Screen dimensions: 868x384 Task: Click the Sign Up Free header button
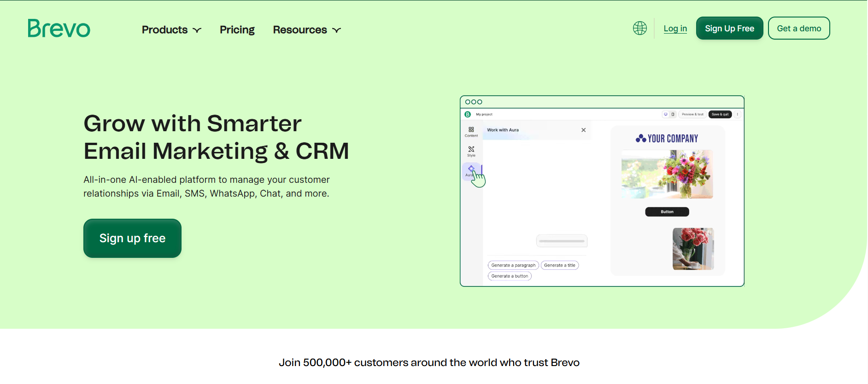point(729,28)
